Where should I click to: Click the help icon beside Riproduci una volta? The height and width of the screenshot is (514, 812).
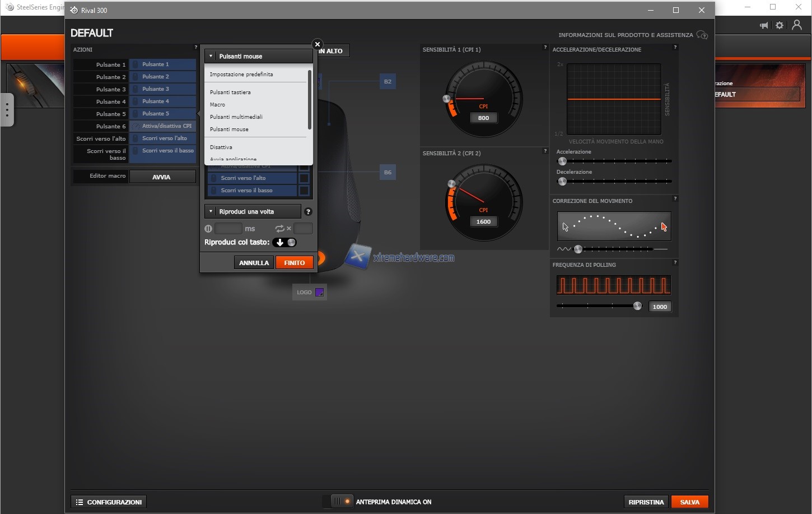pos(308,212)
